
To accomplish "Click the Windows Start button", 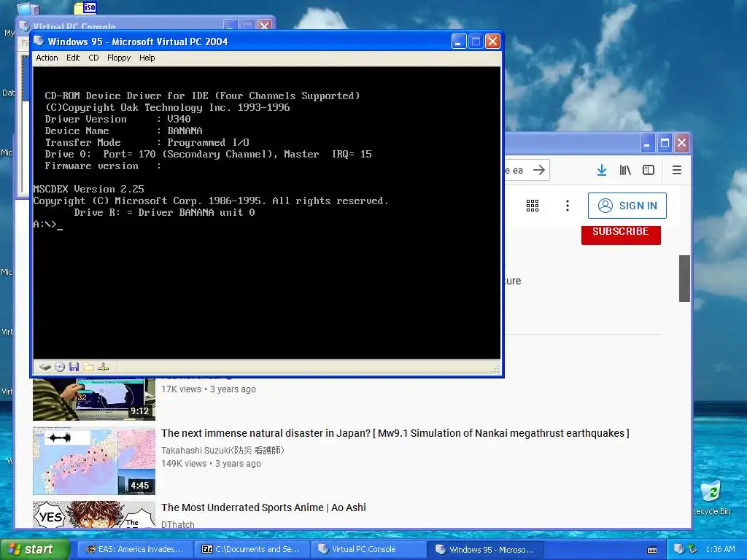I will [x=34, y=550].
